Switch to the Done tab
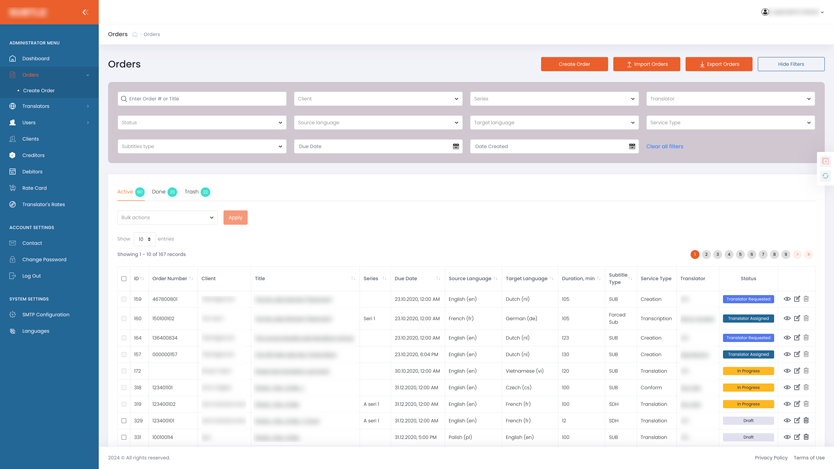The image size is (834, 469). [x=159, y=192]
